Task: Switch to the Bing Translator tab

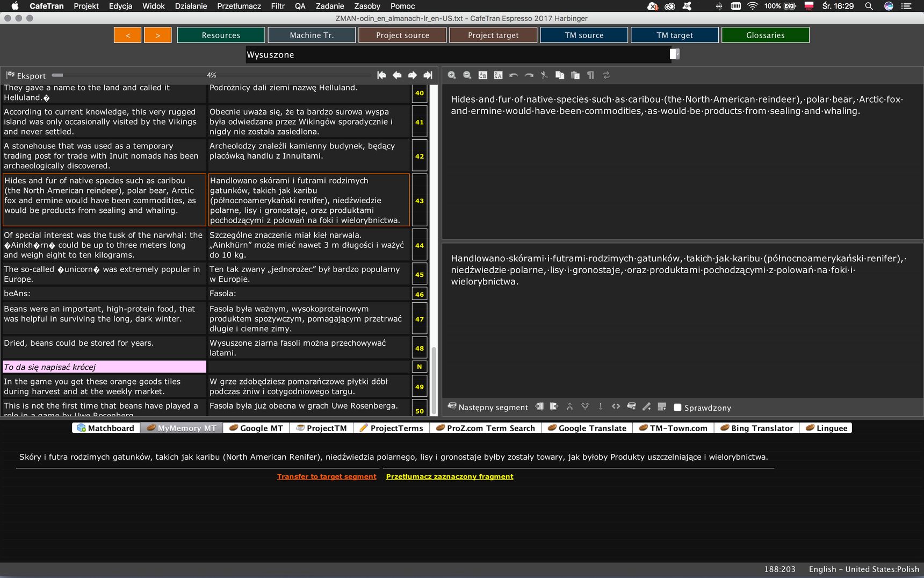Action: pos(757,428)
